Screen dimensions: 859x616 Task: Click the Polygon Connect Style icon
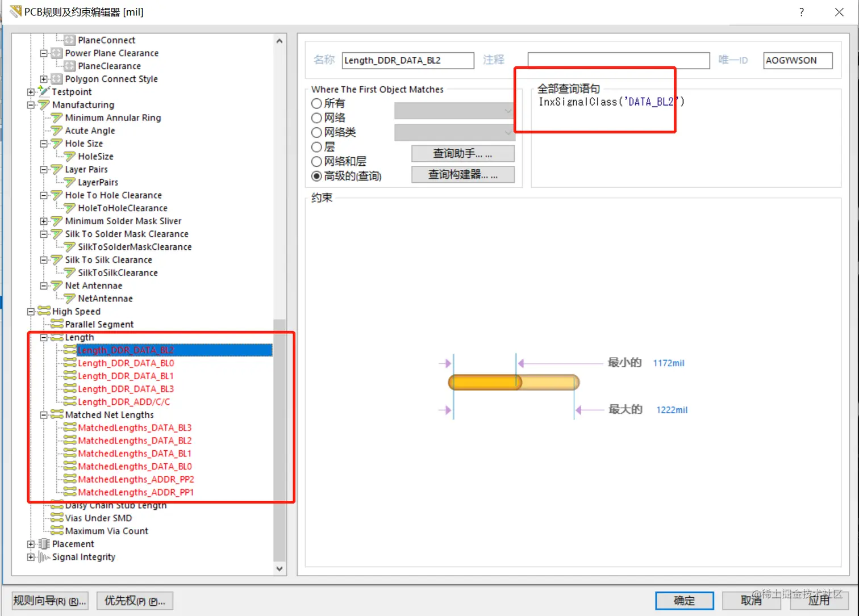[57, 79]
